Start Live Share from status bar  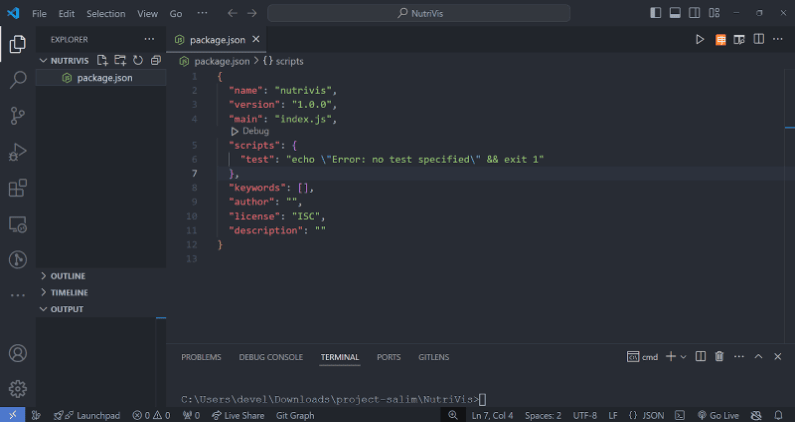coord(238,415)
